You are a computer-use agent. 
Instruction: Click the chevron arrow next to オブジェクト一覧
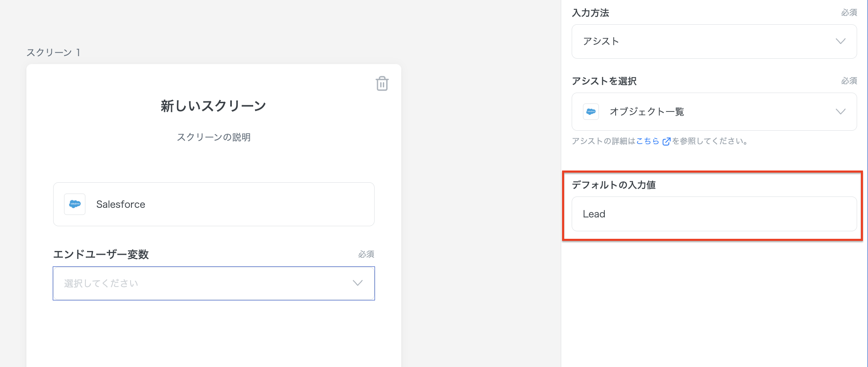point(840,111)
